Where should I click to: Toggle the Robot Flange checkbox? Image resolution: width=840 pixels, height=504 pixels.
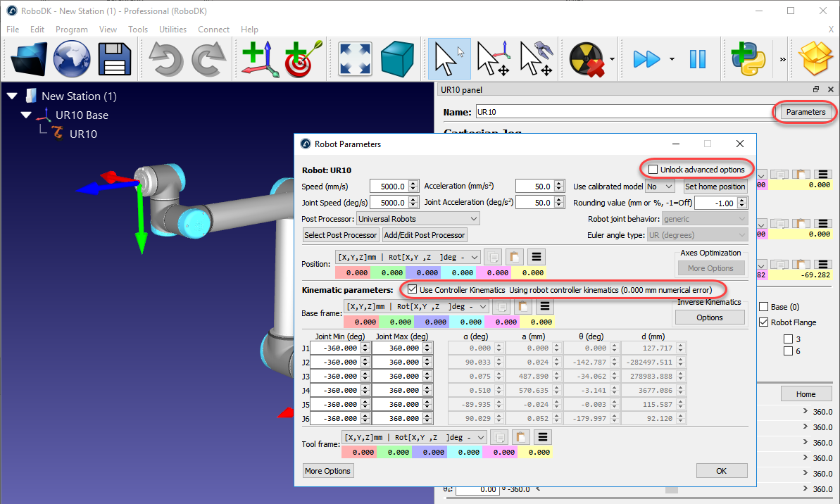(x=765, y=322)
